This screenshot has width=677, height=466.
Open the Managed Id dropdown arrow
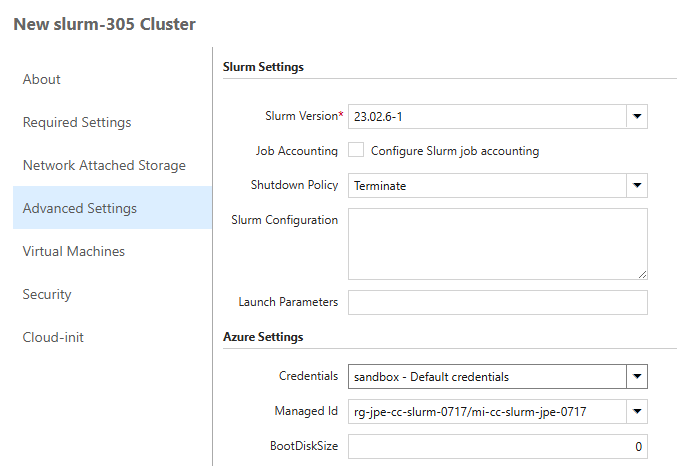(x=637, y=411)
